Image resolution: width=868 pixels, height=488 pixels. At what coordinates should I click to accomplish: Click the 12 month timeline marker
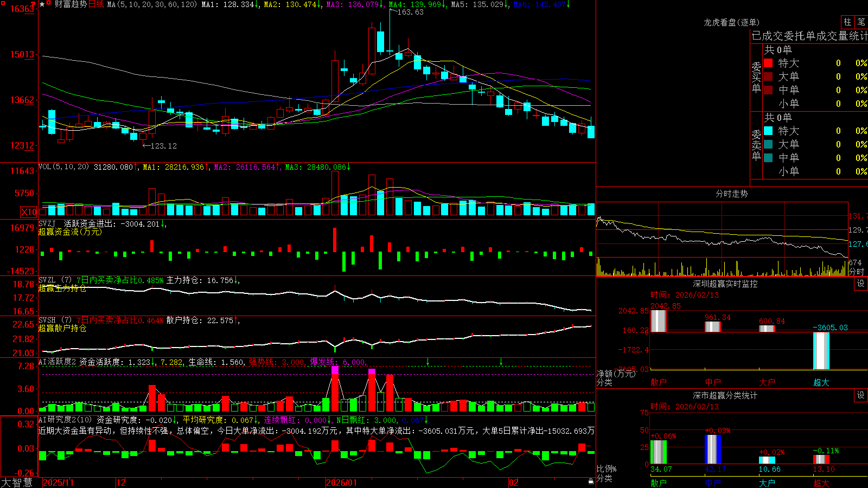pyautogui.click(x=122, y=483)
